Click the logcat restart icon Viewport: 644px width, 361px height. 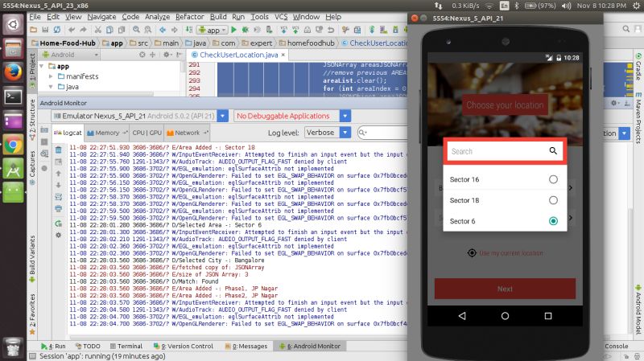(x=58, y=224)
